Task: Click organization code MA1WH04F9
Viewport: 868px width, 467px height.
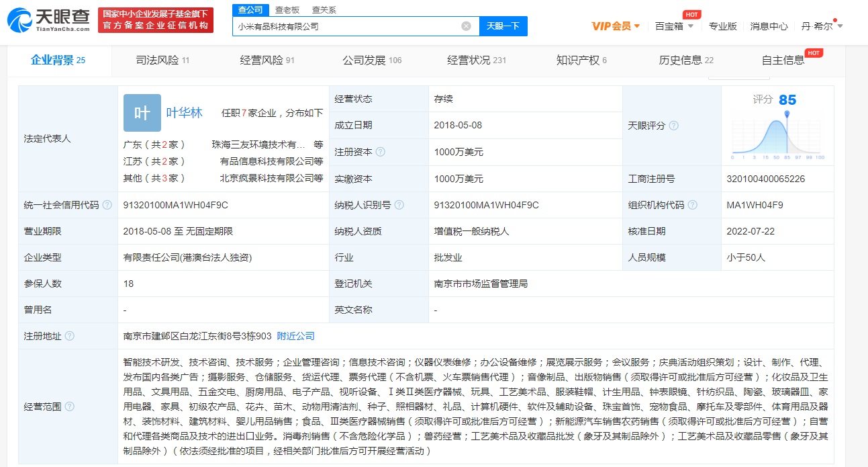Action: pos(755,205)
